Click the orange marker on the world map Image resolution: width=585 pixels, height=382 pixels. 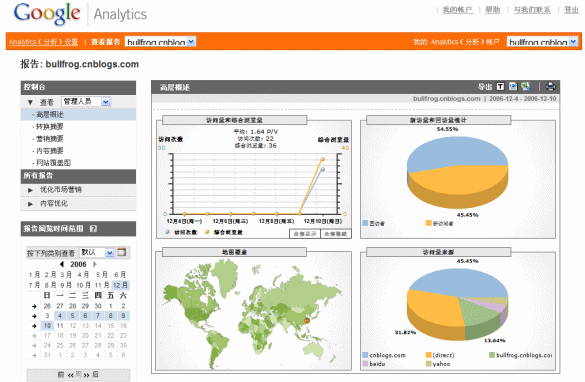point(307,320)
